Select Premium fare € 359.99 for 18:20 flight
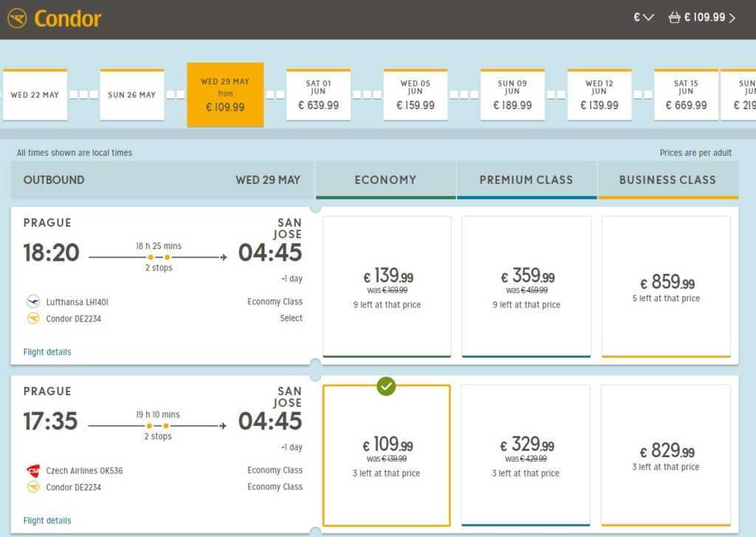This screenshot has height=537, width=756. [526, 287]
